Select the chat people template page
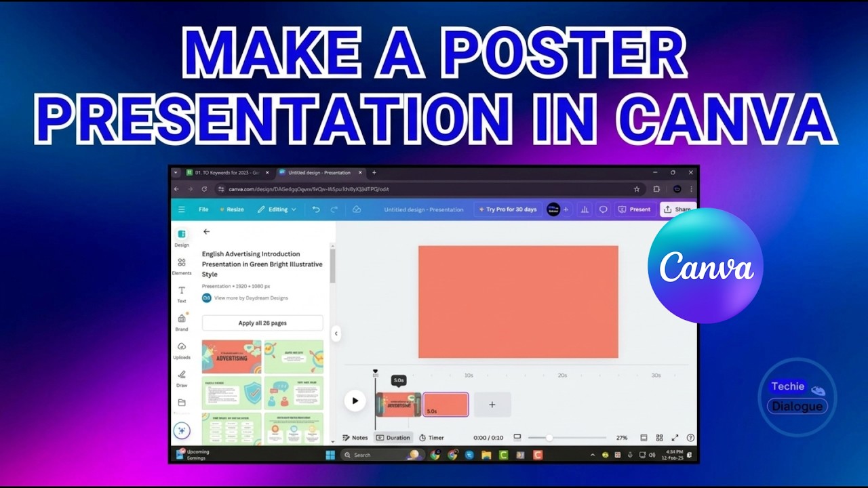The image size is (868, 488). point(294,393)
